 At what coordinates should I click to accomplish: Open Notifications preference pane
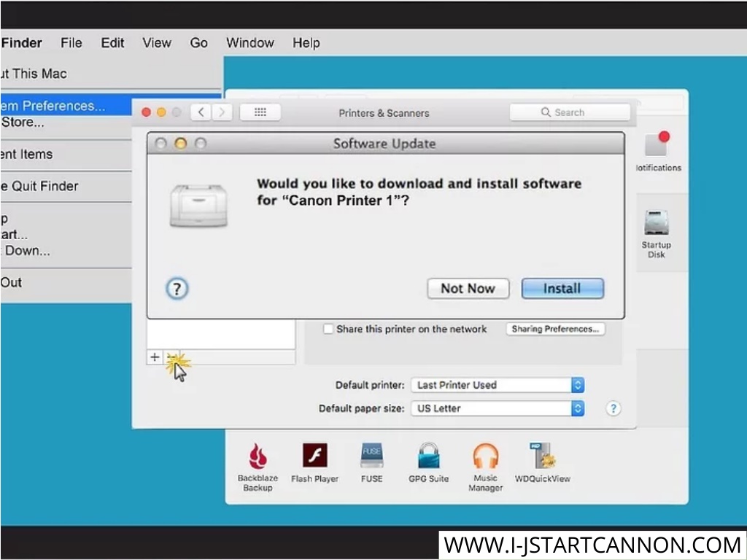[658, 152]
